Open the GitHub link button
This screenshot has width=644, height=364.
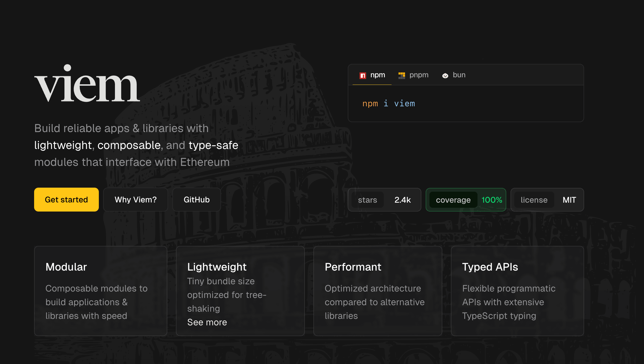(197, 199)
